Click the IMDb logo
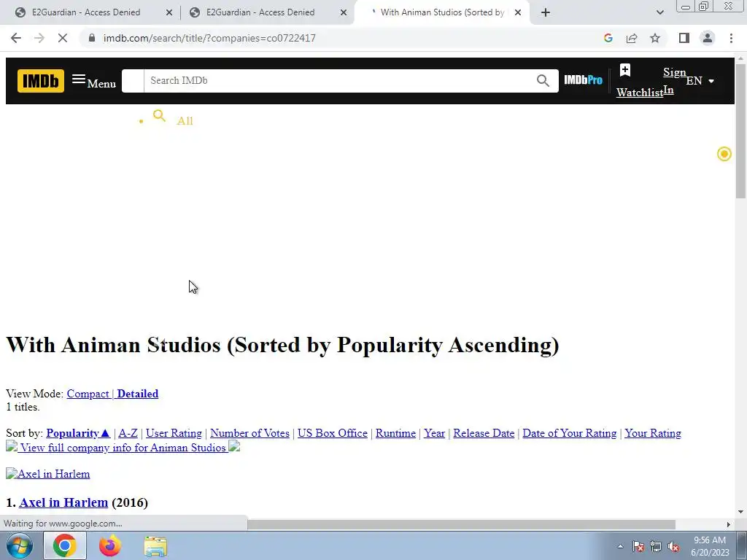This screenshot has height=560, width=747. coord(41,80)
